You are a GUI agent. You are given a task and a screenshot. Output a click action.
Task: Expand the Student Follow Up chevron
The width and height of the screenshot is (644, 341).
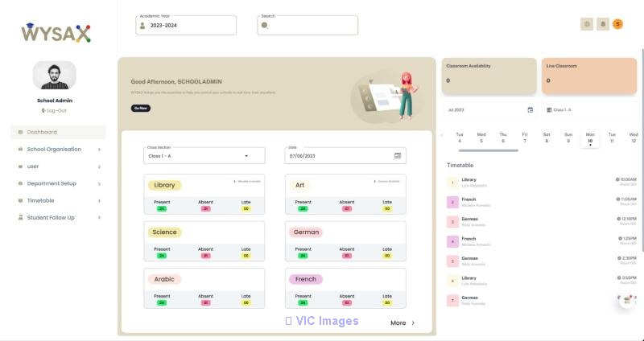click(99, 218)
